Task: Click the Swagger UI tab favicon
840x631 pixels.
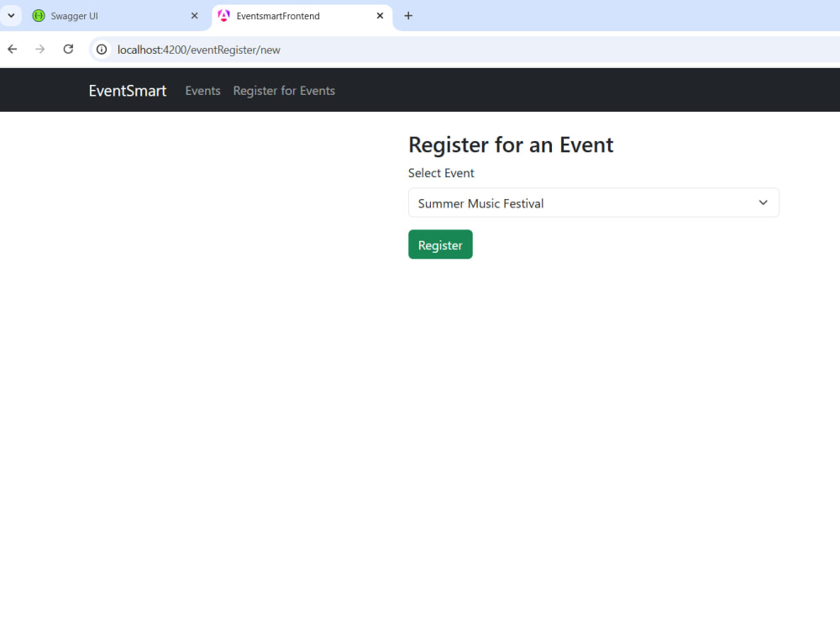Action: (39, 16)
